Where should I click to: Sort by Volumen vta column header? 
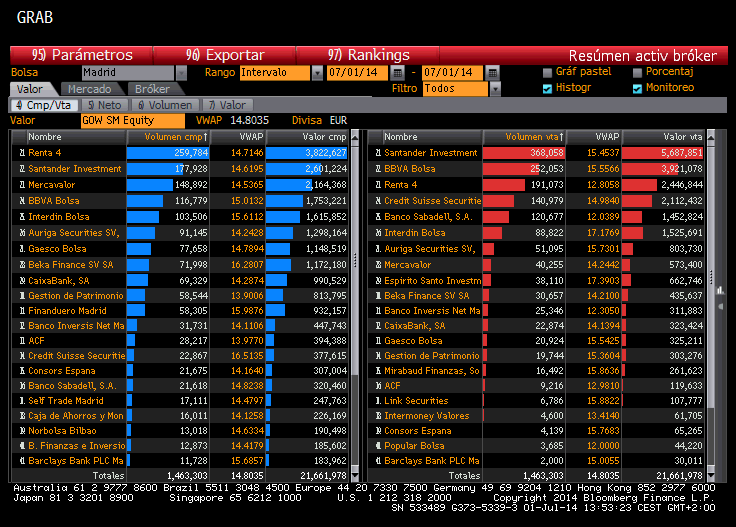[x=524, y=137]
